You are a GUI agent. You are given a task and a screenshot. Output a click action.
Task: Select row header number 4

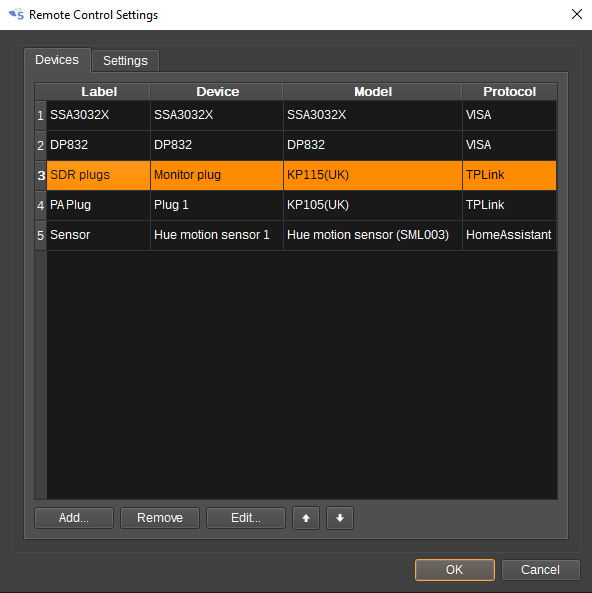coord(40,205)
